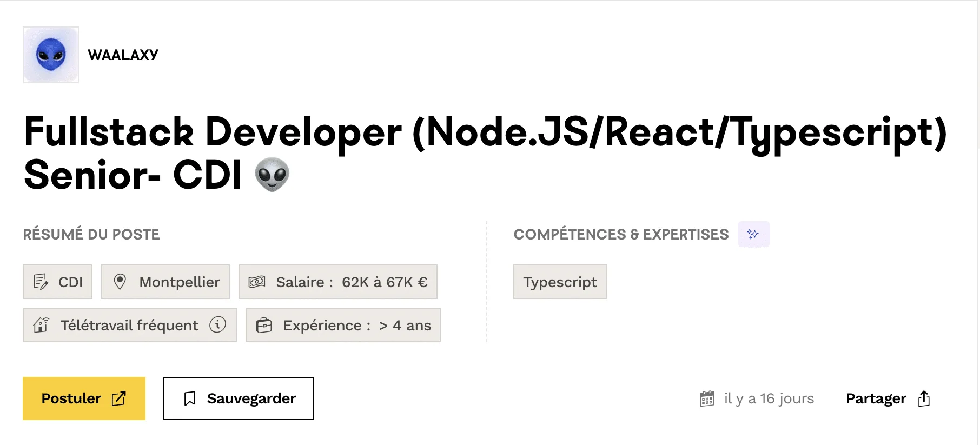Select the salary '62K à 67K €' text
Screen dimensions: 980x445
pos(385,282)
